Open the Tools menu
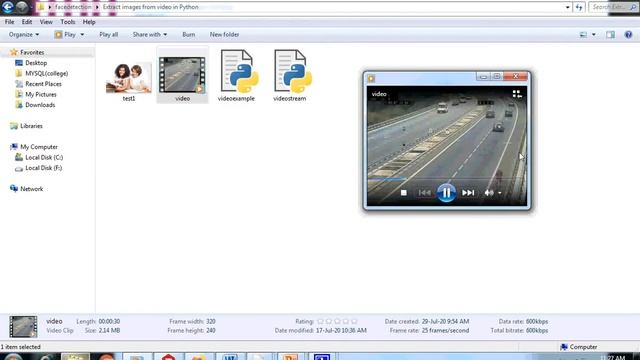 pos(67,22)
